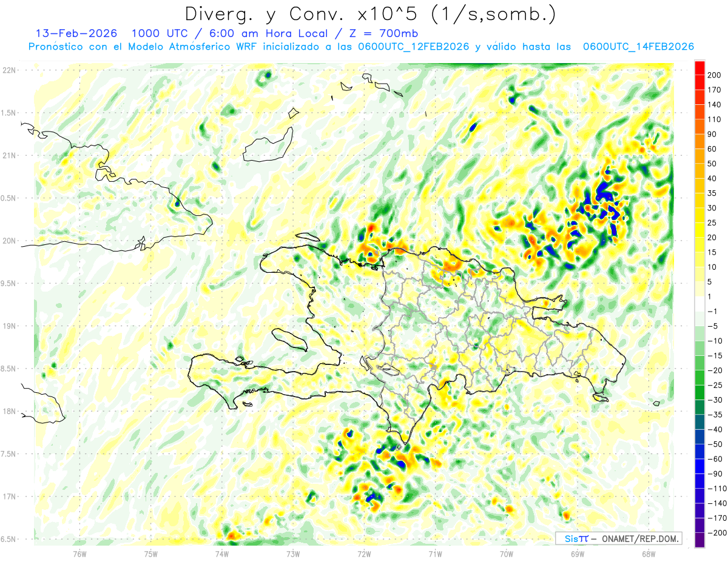Screen dimensions: 728x562
Task: Click the 22N latitude label
Action: point(8,70)
